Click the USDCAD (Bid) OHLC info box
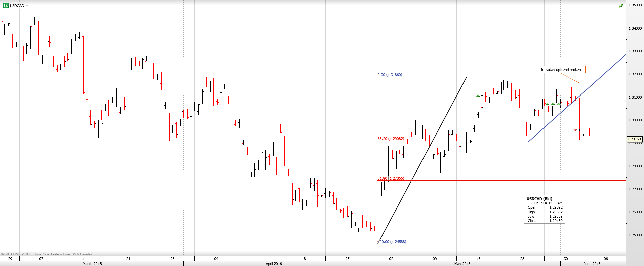The height and width of the screenshot is (266, 644). (545, 210)
